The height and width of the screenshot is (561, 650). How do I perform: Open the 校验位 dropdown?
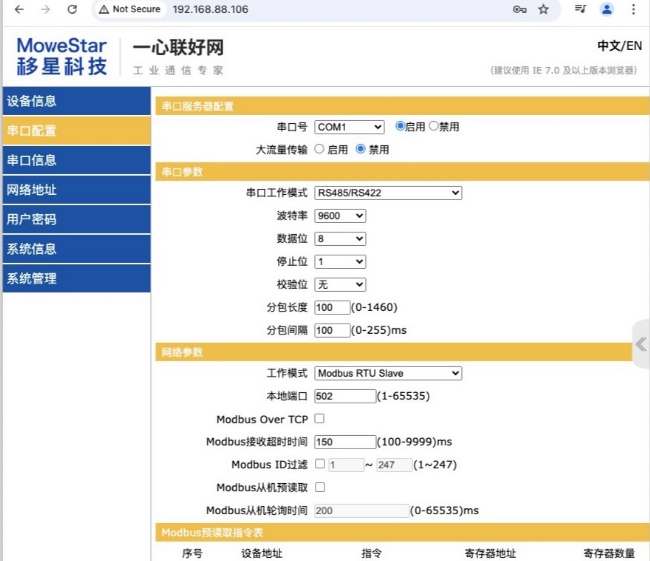(x=340, y=284)
